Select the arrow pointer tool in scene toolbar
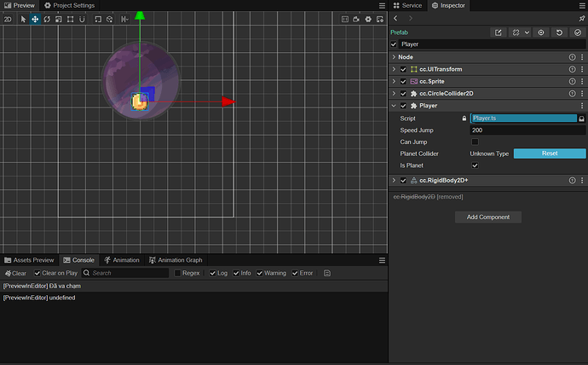This screenshot has width=588, height=365. (23, 19)
